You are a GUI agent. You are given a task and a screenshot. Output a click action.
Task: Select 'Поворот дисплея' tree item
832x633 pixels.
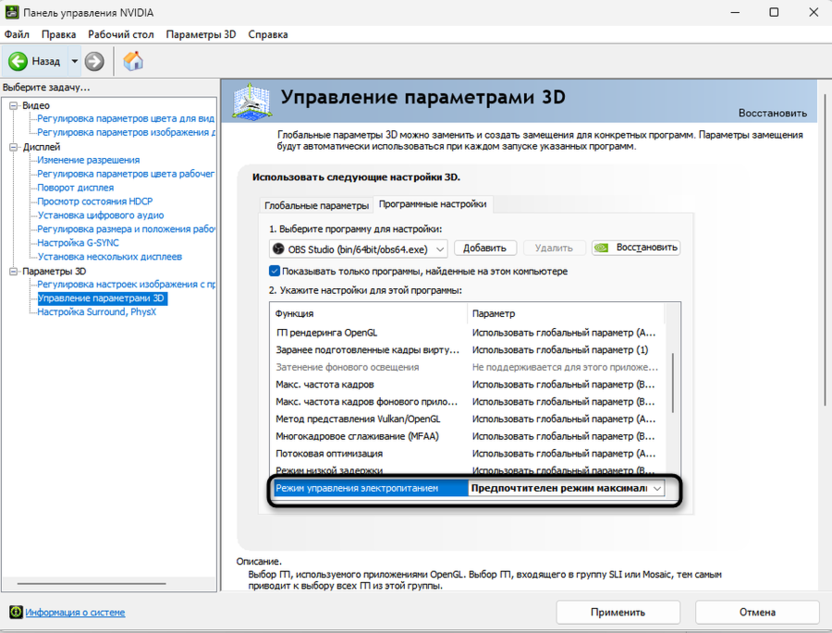click(x=75, y=187)
